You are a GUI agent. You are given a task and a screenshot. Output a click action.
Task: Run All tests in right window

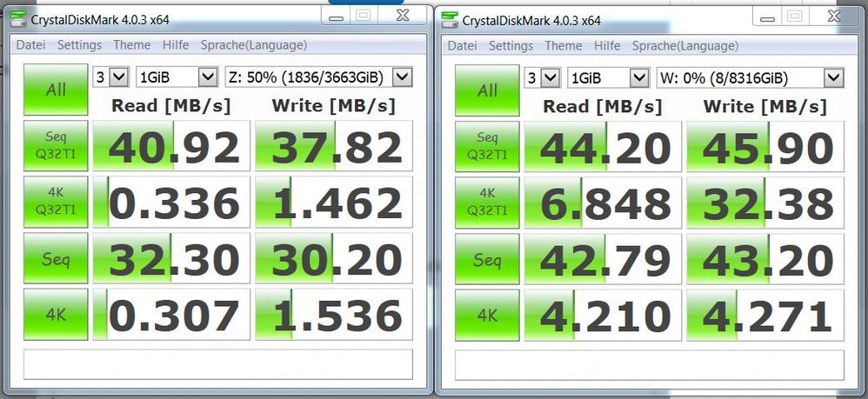(x=487, y=90)
